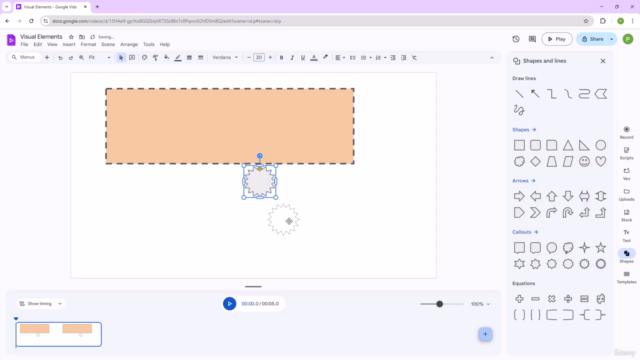The image size is (640, 360).
Task: Insert the chevron arrow shape
Action: coord(535,213)
